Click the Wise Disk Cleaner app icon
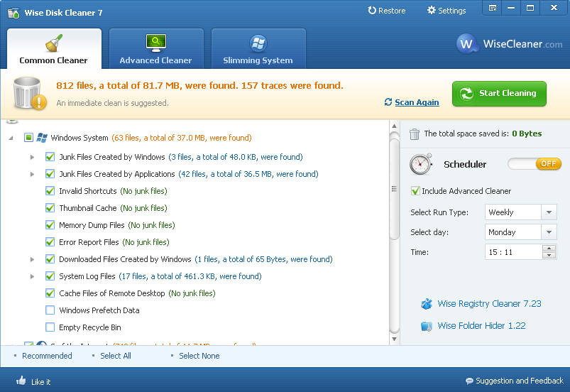 pyautogui.click(x=13, y=13)
